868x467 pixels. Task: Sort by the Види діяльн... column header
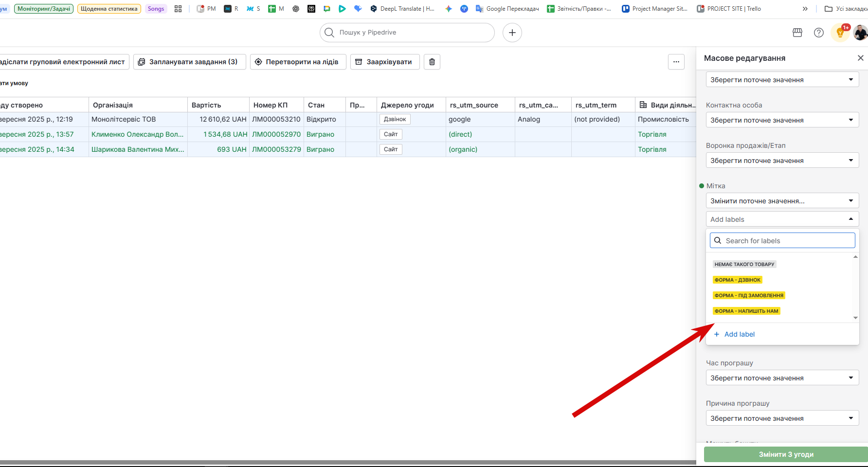click(666, 105)
